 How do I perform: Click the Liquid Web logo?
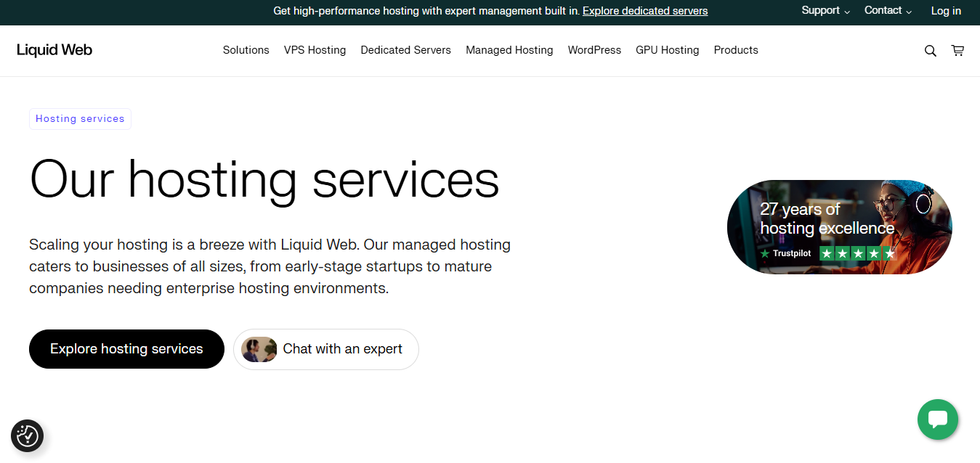click(x=54, y=50)
